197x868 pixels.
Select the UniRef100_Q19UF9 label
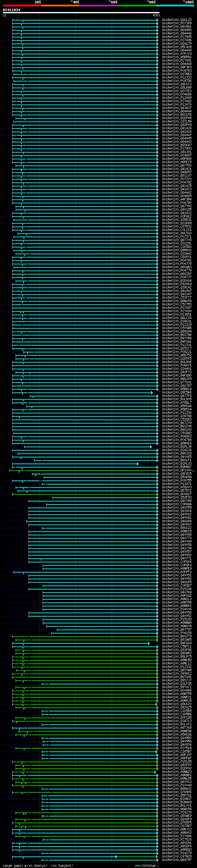tap(177, 819)
